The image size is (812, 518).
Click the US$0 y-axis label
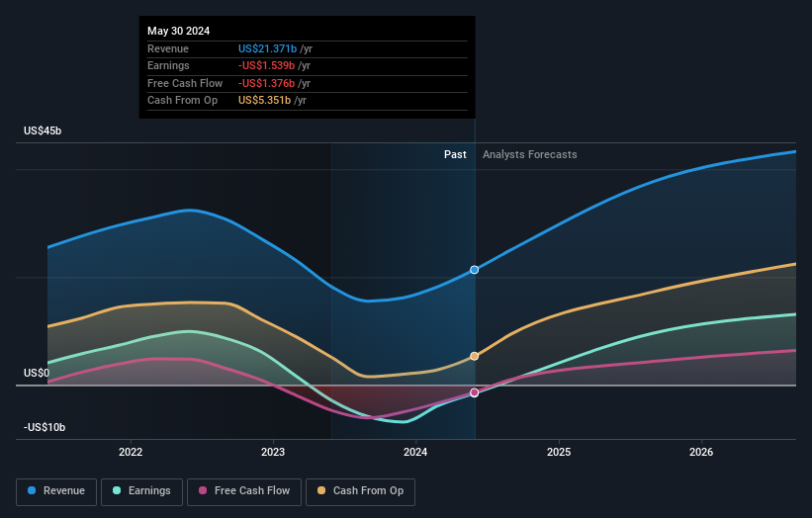(37, 373)
